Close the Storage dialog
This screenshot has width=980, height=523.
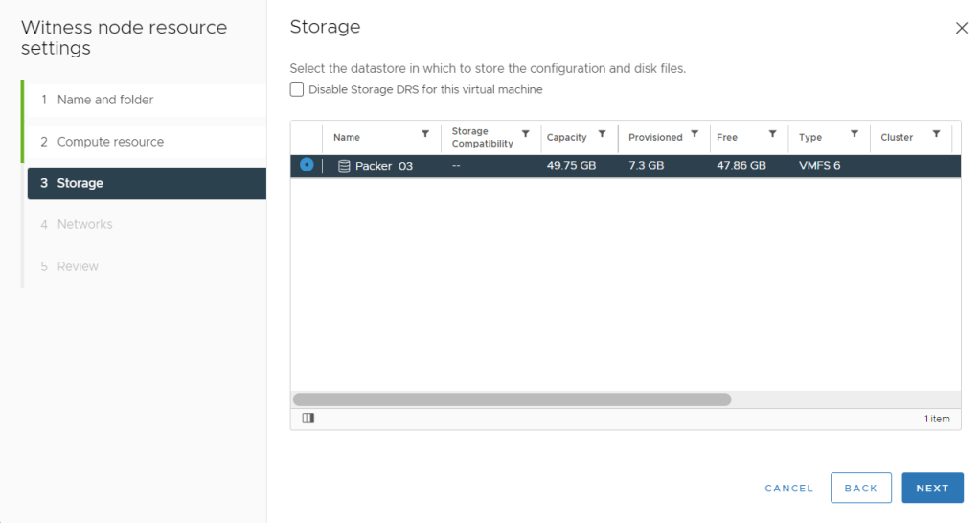(x=962, y=29)
